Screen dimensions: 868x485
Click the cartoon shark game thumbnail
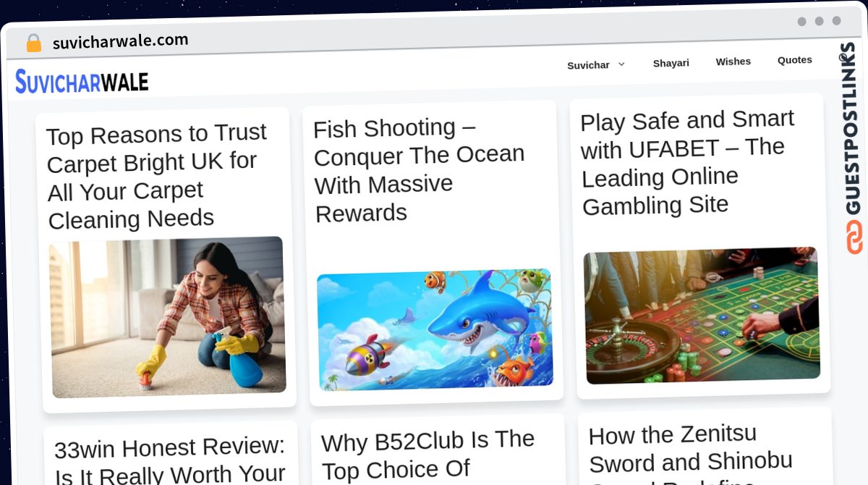coord(435,329)
